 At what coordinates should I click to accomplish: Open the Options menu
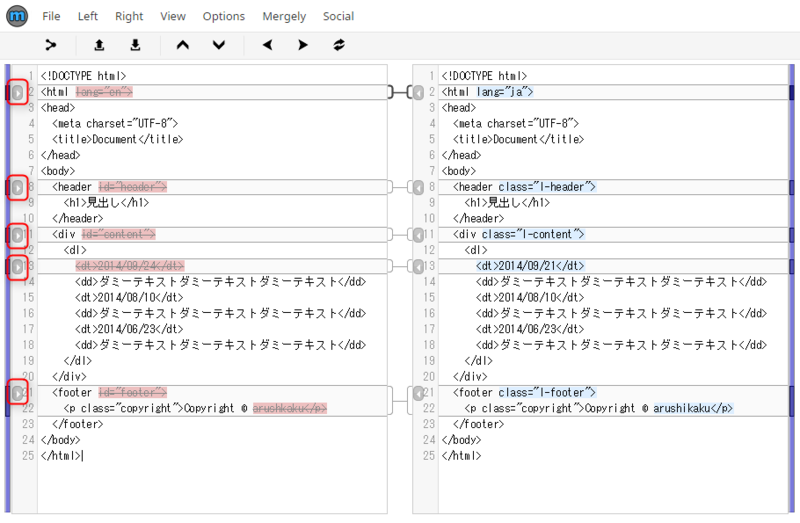[223, 16]
